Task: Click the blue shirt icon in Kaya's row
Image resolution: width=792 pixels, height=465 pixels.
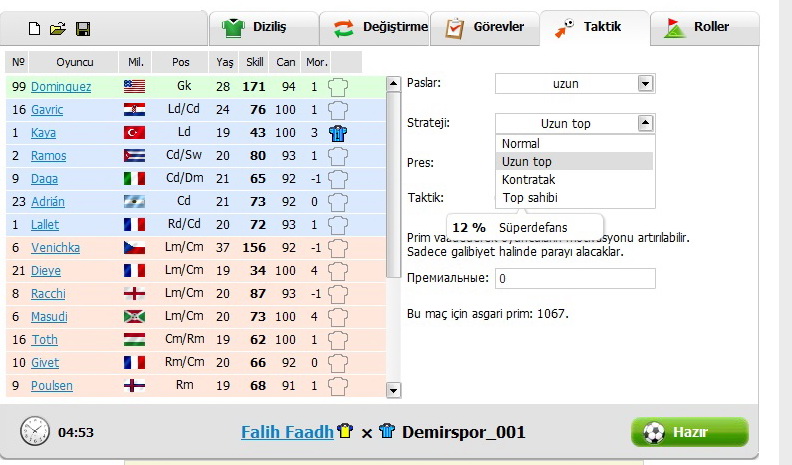Action: (x=337, y=133)
